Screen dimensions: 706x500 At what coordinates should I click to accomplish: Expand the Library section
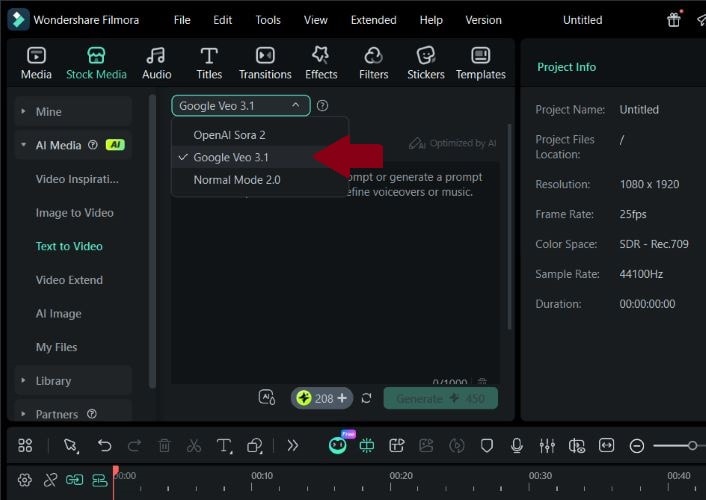[73, 381]
